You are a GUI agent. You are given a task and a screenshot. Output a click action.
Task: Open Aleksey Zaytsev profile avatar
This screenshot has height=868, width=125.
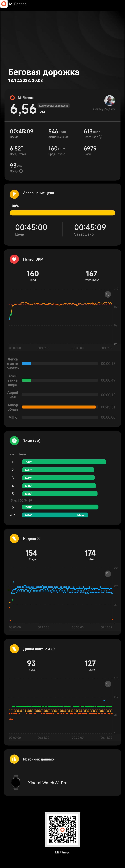[109, 100]
